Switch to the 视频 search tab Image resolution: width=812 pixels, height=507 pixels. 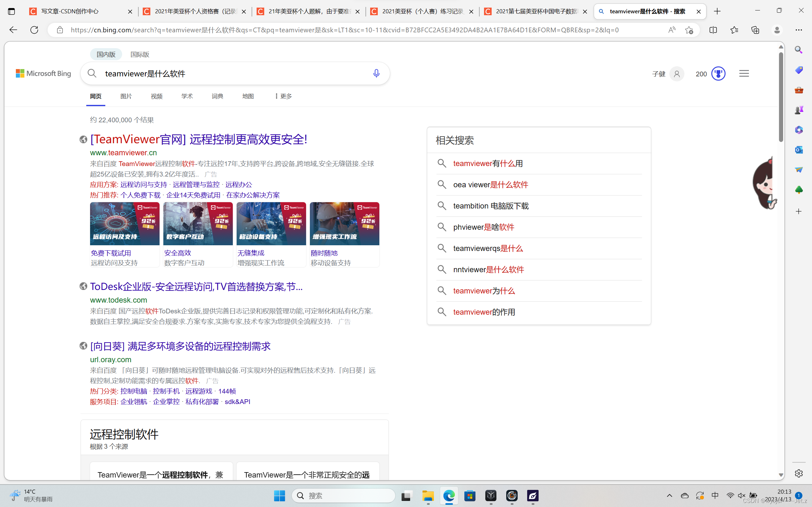(x=156, y=96)
